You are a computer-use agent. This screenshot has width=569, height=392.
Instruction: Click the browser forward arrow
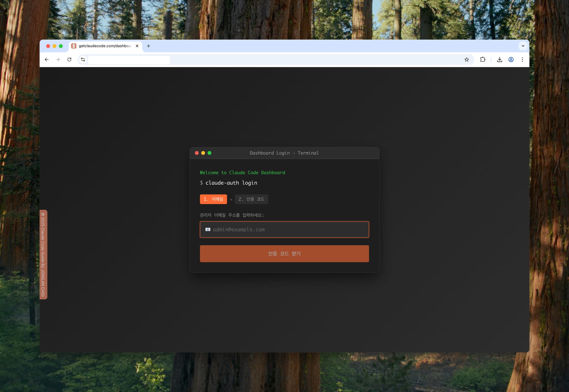coord(58,59)
